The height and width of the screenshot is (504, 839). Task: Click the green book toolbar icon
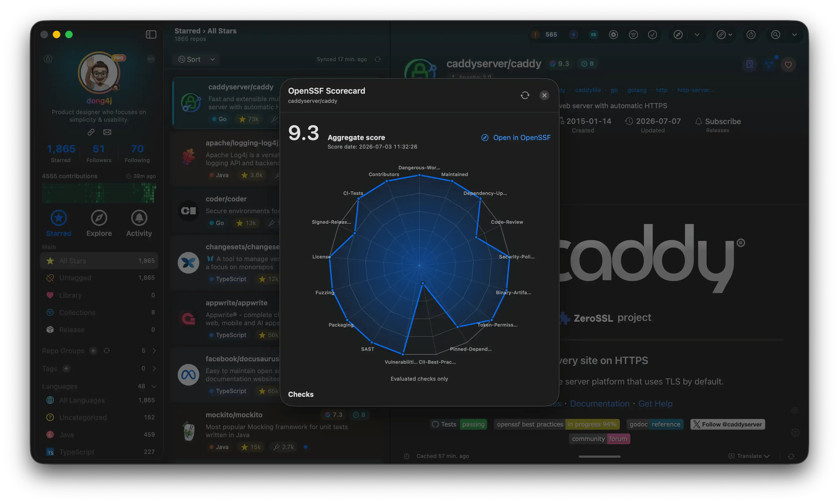tap(593, 35)
